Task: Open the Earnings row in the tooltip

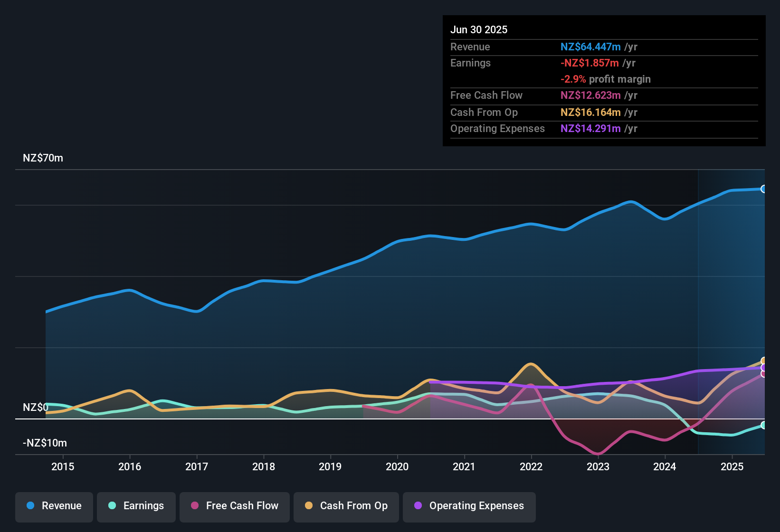Action: pyautogui.click(x=470, y=63)
